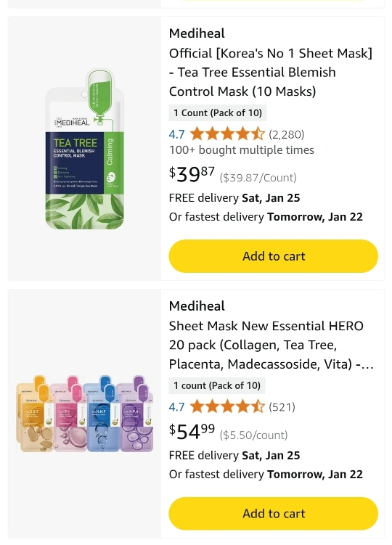Click star rating icons of Tea Tree mask
The width and height of the screenshot is (392, 545).
pyautogui.click(x=227, y=134)
